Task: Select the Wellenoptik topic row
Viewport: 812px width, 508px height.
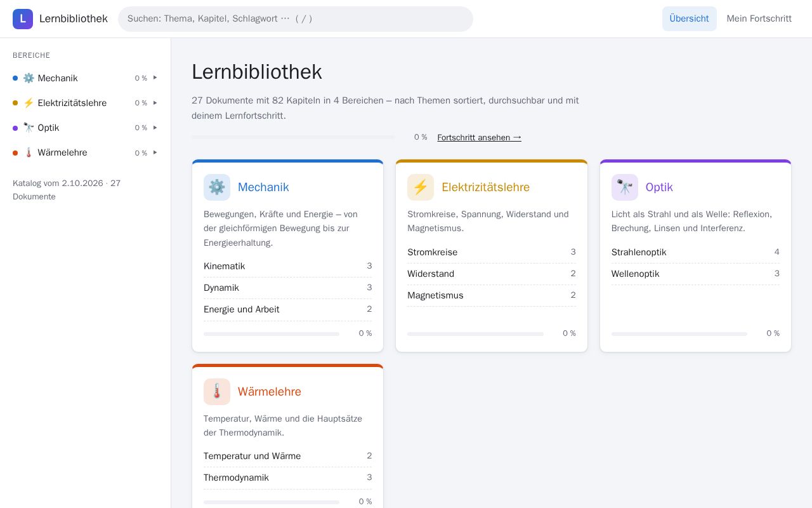Action: click(695, 274)
